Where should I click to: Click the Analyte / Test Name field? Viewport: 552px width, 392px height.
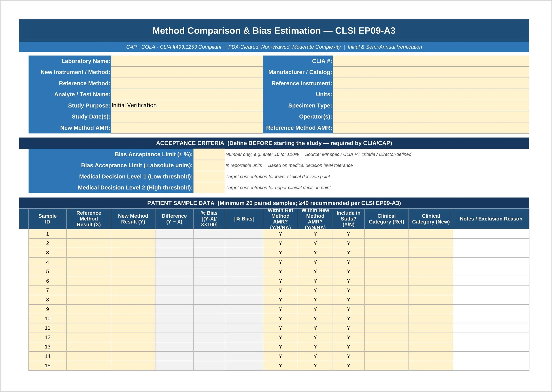[x=186, y=94]
